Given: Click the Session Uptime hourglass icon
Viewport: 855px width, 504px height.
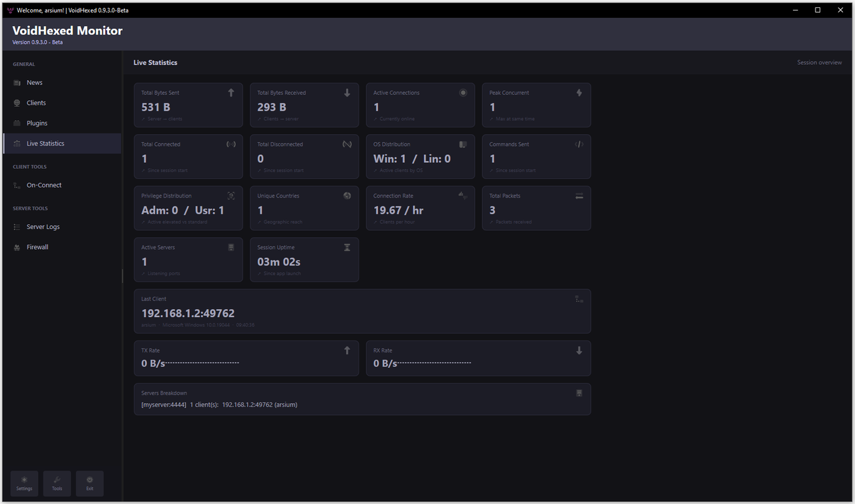Looking at the screenshot, I should click(347, 247).
